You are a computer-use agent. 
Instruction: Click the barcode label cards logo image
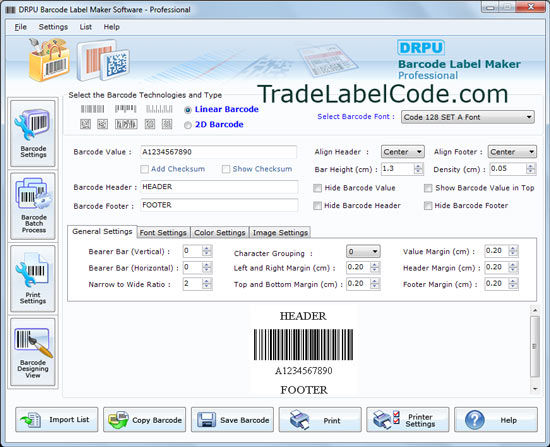pos(103,60)
